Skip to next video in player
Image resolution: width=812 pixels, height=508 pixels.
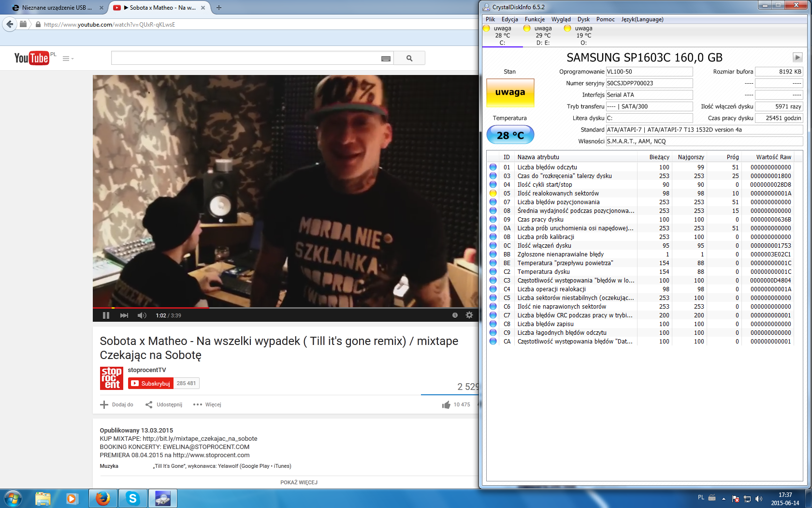124,315
